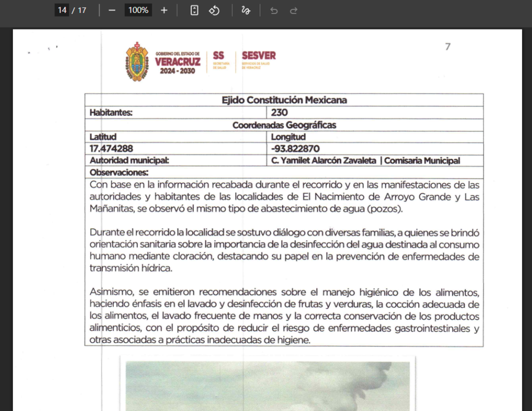
Task: Click the Observaciones heading cell
Action: 284,172
